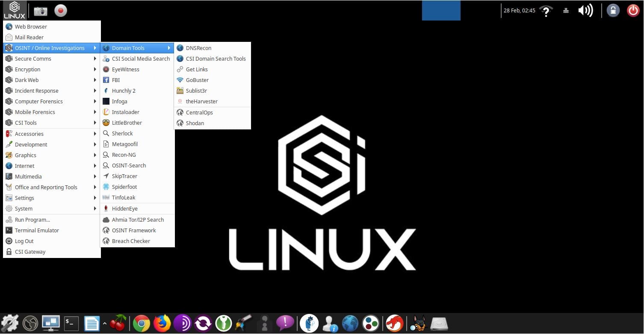Click the lock screen padlock icon
The image size is (644, 334).
tap(613, 11)
